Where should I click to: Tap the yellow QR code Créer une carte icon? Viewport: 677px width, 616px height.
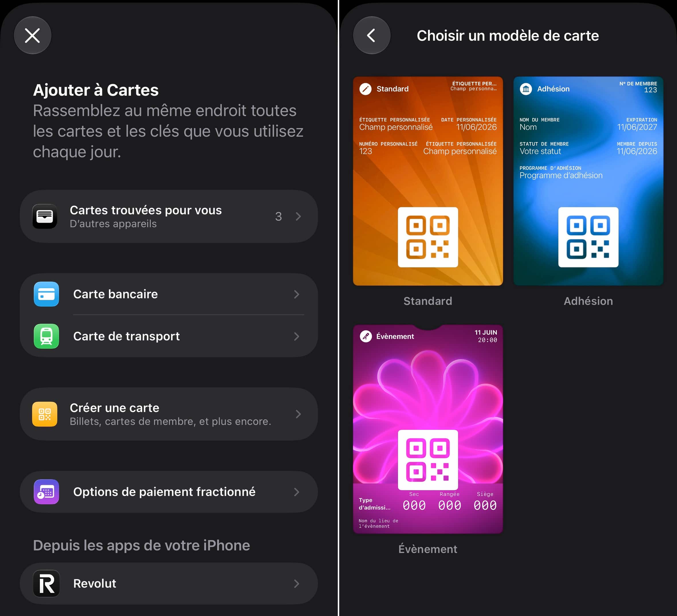(x=45, y=414)
